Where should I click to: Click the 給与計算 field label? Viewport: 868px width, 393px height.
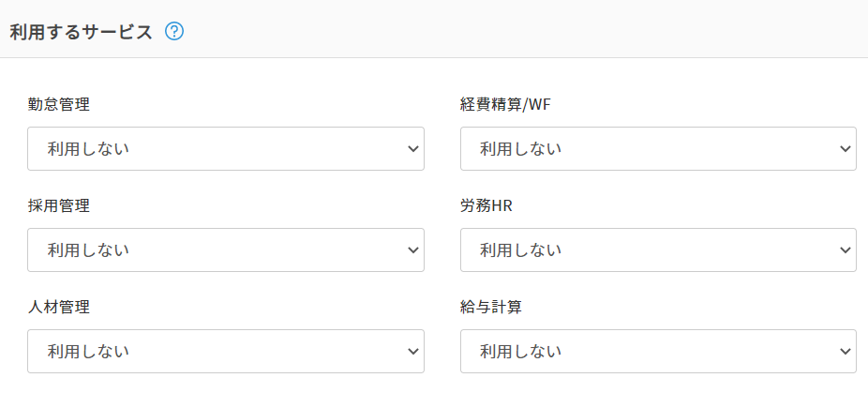[x=491, y=307]
